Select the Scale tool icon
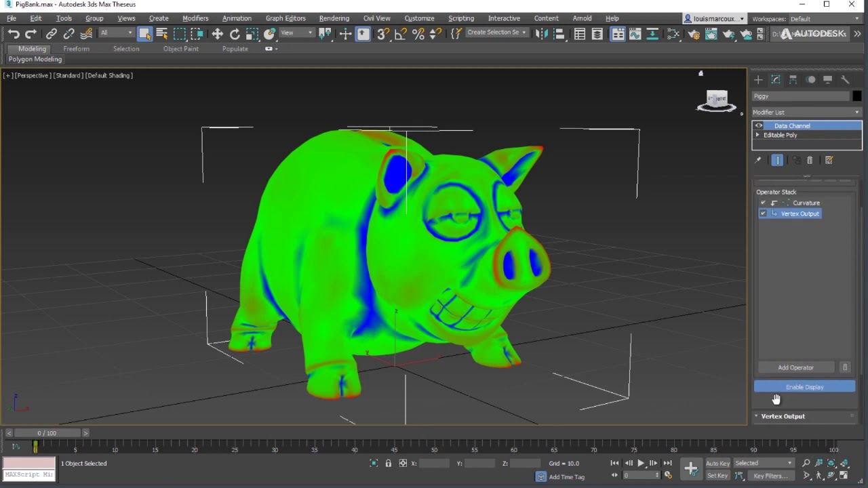The height and width of the screenshot is (488, 868). point(252,34)
